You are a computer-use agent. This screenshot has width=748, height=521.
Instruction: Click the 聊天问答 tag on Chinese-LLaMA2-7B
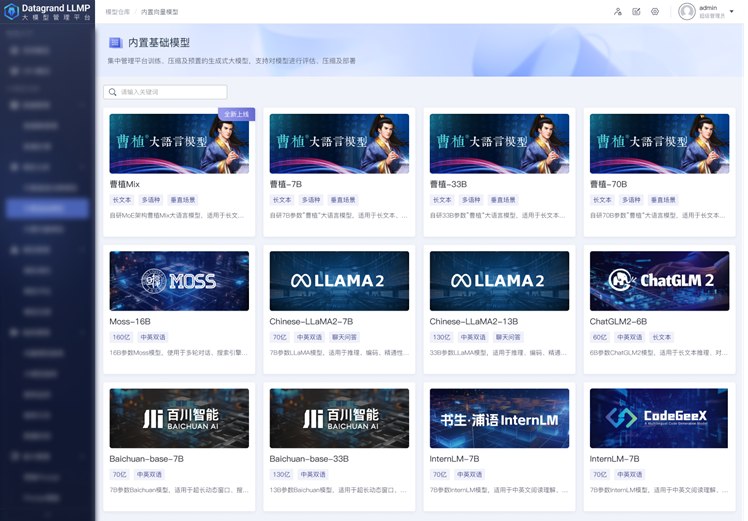(342, 338)
